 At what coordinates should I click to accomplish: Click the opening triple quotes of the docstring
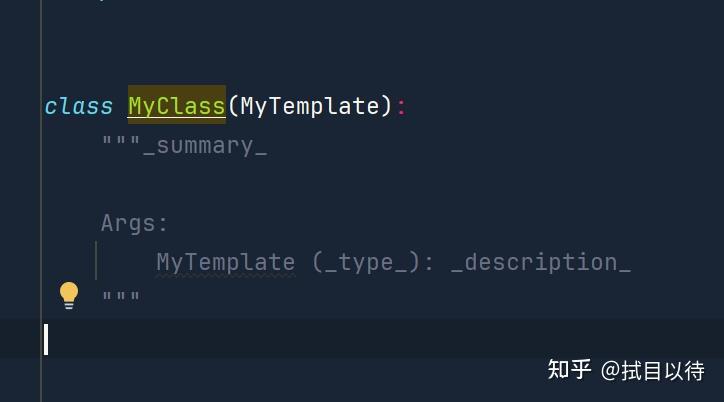(121, 145)
